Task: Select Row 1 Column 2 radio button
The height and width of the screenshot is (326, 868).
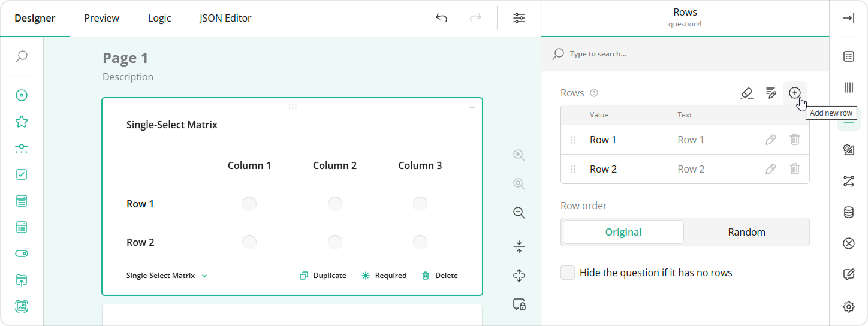Action: pos(335,204)
